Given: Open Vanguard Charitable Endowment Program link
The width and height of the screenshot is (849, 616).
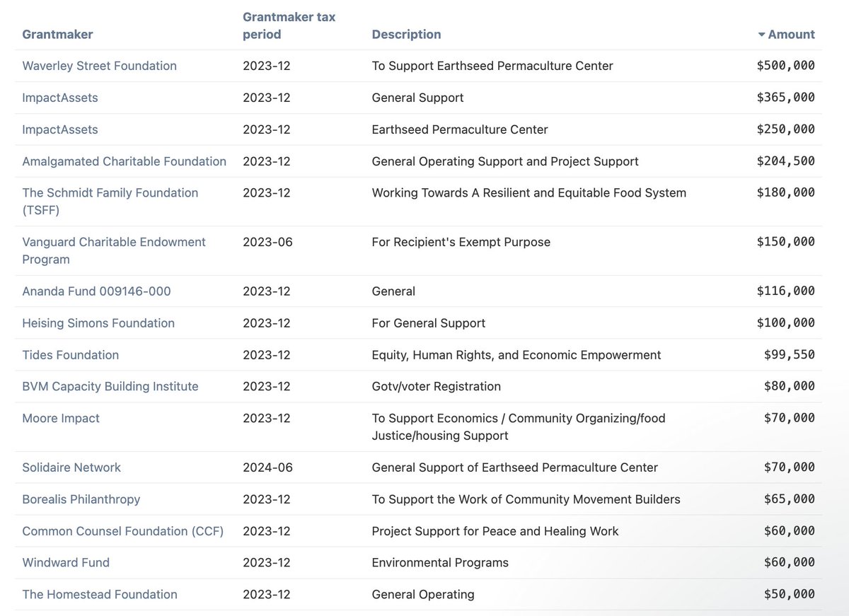Looking at the screenshot, I should (x=113, y=243).
